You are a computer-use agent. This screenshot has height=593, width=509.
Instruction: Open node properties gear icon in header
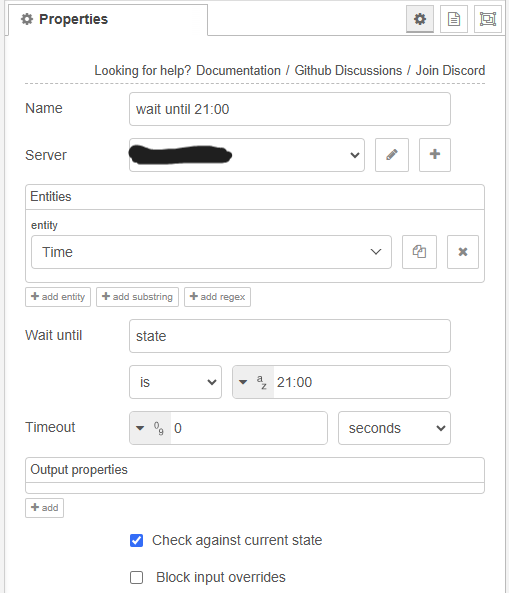(x=420, y=19)
